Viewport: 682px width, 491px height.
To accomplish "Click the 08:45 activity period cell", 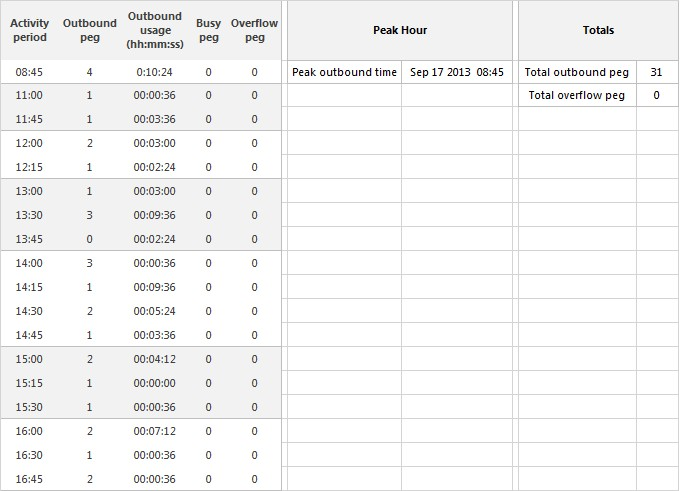I will pyautogui.click(x=29, y=72).
